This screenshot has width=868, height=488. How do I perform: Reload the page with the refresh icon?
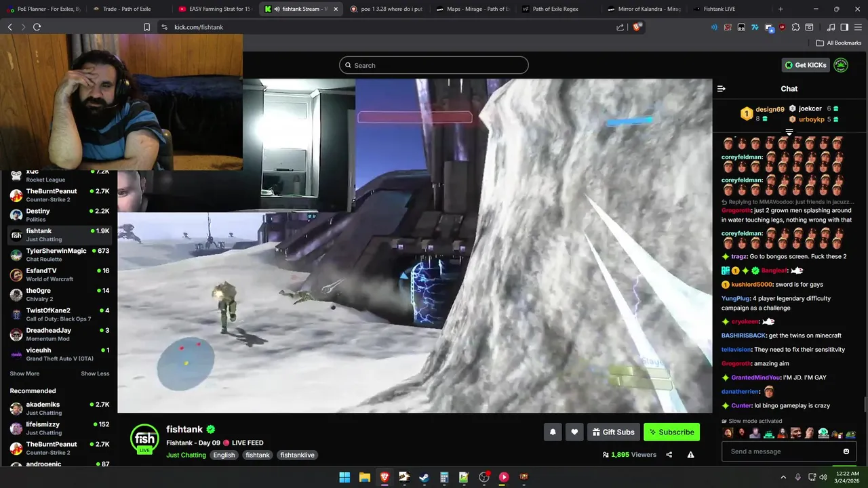tap(37, 27)
